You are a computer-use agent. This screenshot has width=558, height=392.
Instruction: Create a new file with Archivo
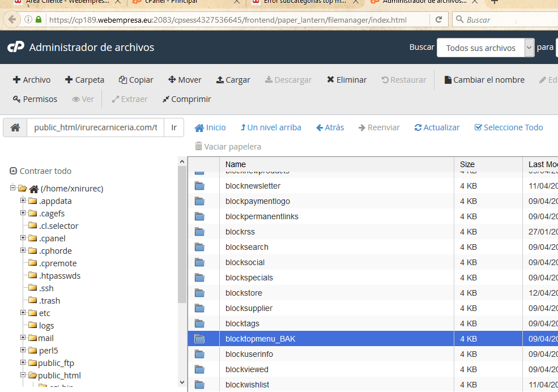(32, 80)
